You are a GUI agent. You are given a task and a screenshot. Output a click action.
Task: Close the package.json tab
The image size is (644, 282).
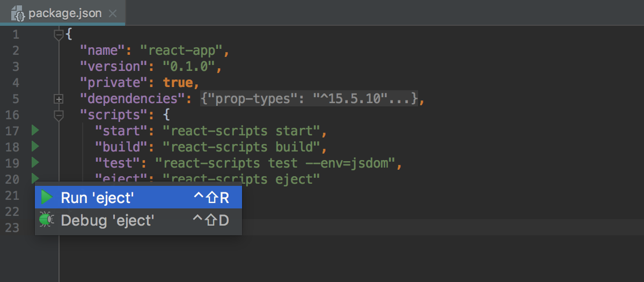tap(113, 13)
